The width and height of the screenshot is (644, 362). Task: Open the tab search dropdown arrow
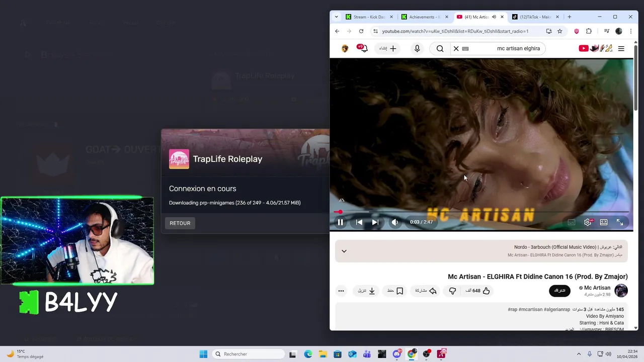[x=336, y=17]
